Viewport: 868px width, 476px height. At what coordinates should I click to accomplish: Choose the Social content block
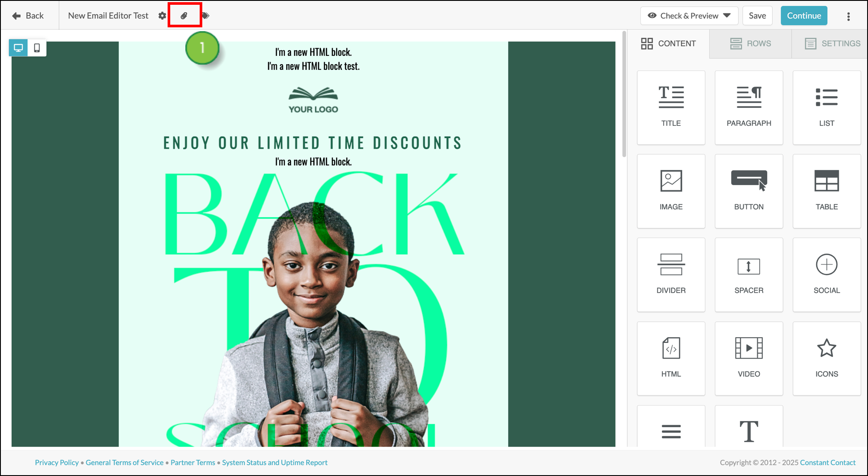[x=826, y=275]
